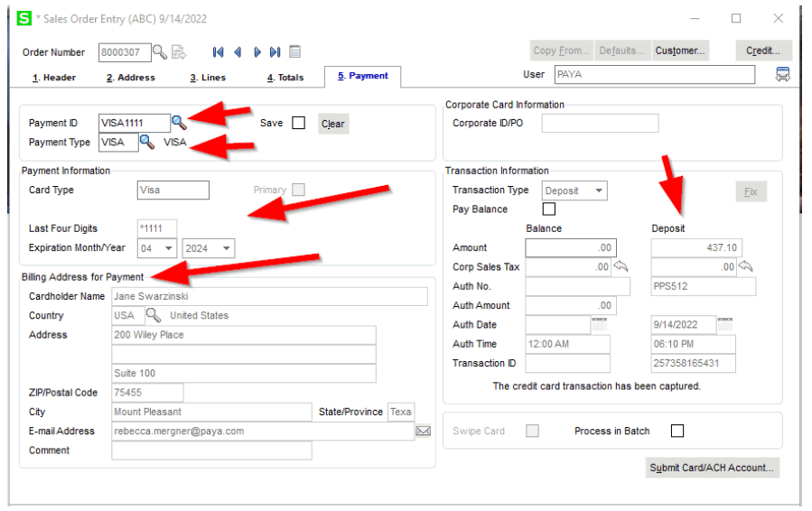Toggle the Swipe Card checkbox

(x=532, y=431)
